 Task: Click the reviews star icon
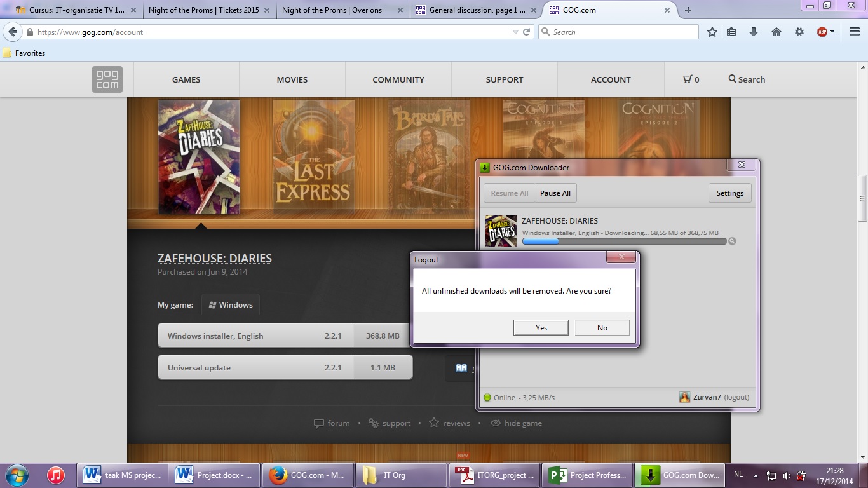click(x=434, y=423)
